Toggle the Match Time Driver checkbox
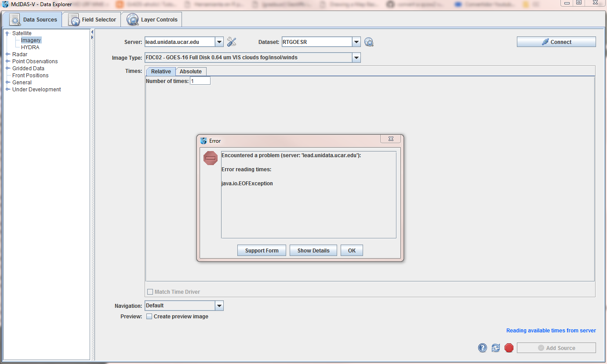607x364 pixels. [x=150, y=292]
